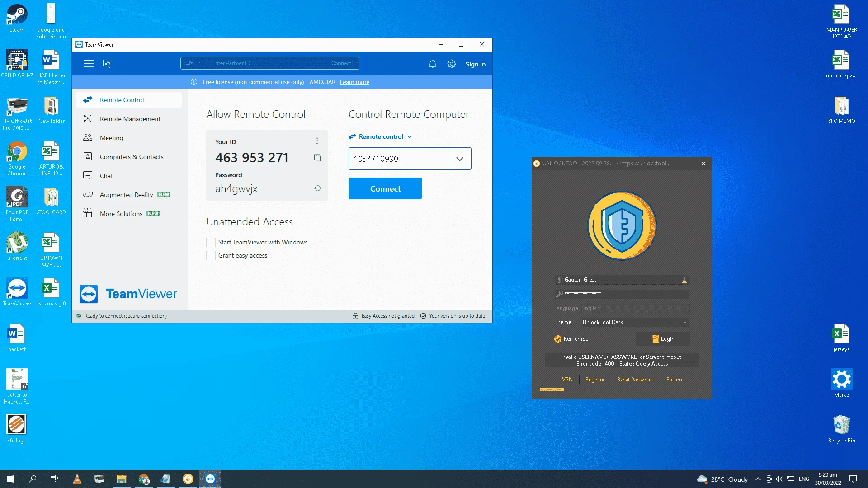Open TeamViewer settings gear
Viewport: 868px width, 488px height.
tap(452, 64)
